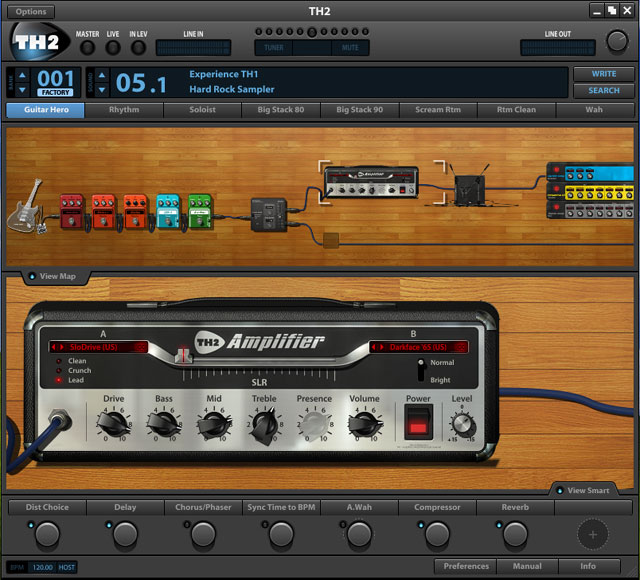Click the amplifier Level knob
Screen dimensions: 640x580
(462, 425)
